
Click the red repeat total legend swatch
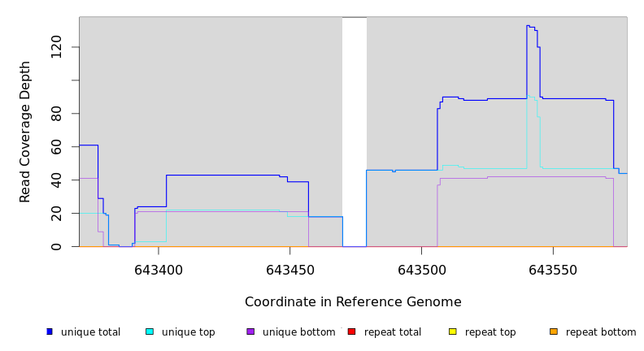[351, 331]
